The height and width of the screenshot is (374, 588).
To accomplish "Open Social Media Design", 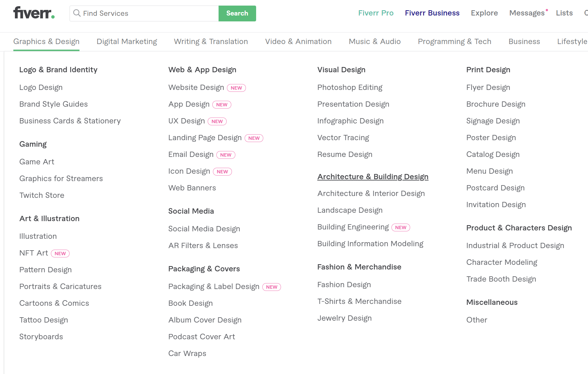I will (x=204, y=229).
